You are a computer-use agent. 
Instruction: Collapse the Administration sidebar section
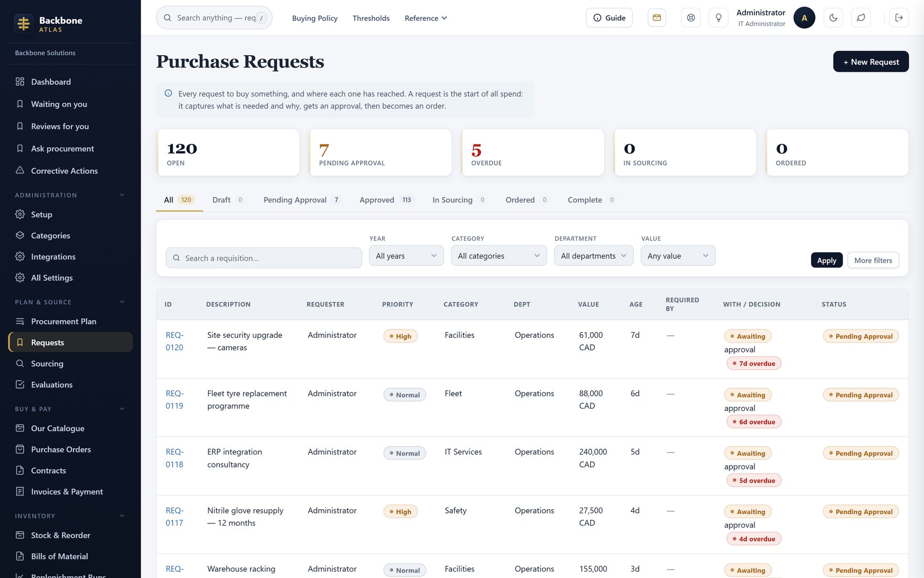122,195
